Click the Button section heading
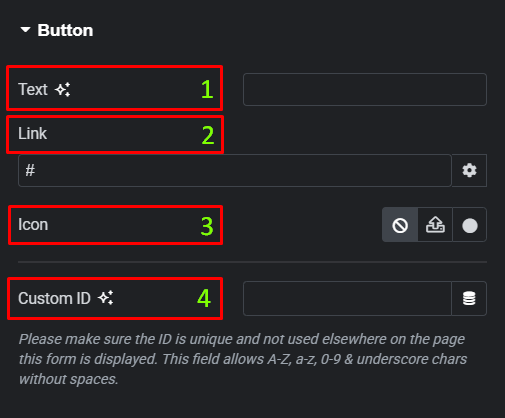This screenshot has width=505, height=418. [65, 30]
